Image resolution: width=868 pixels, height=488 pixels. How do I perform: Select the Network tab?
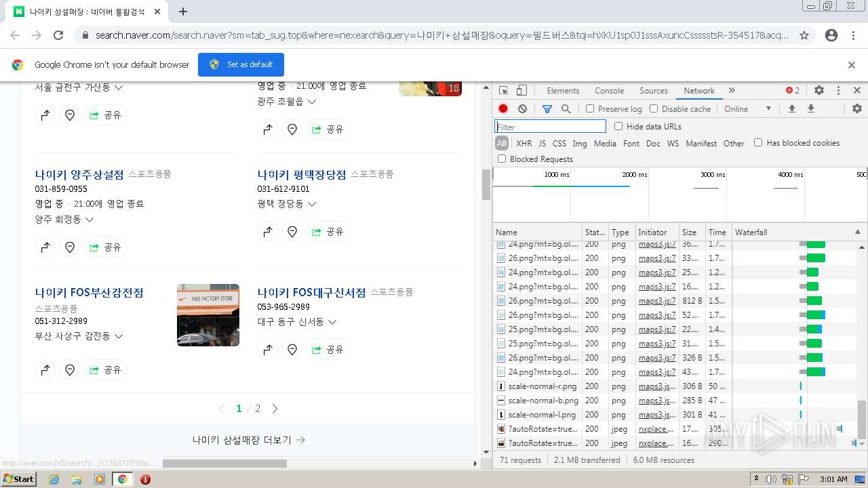699,90
